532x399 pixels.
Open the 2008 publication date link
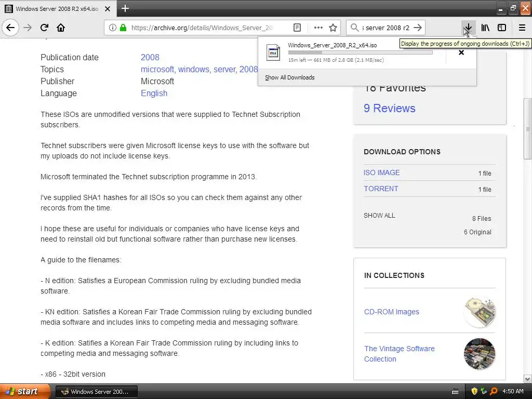coord(150,57)
